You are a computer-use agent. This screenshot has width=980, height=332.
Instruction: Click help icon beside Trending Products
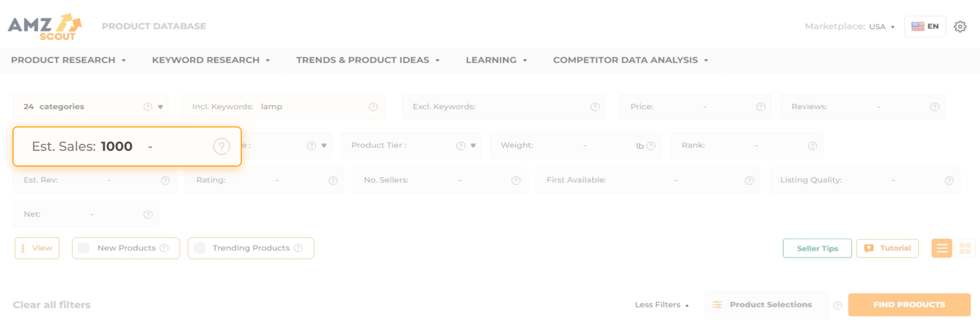[298, 248]
